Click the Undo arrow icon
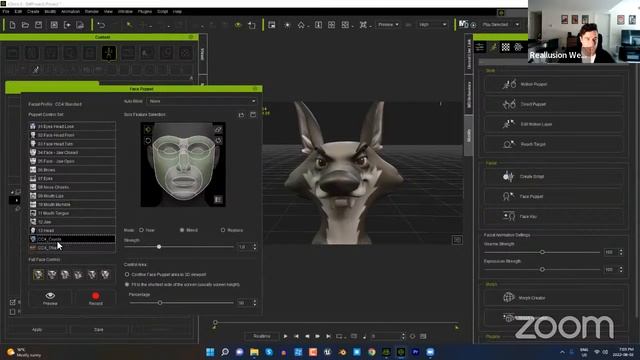The height and width of the screenshot is (360, 640). (x=101, y=25)
